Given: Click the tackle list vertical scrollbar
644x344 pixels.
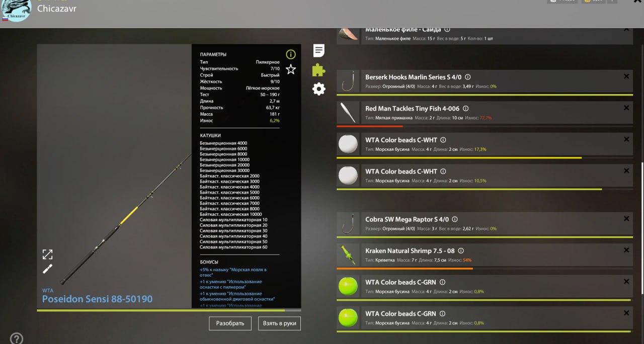Looking at the screenshot, I should (x=642, y=229).
